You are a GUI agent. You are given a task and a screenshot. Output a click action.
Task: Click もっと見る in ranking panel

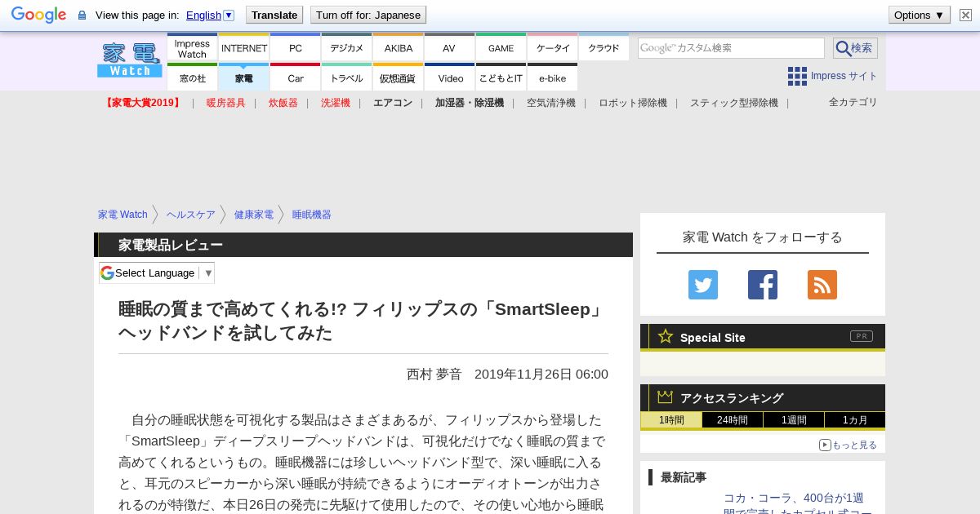(x=848, y=445)
